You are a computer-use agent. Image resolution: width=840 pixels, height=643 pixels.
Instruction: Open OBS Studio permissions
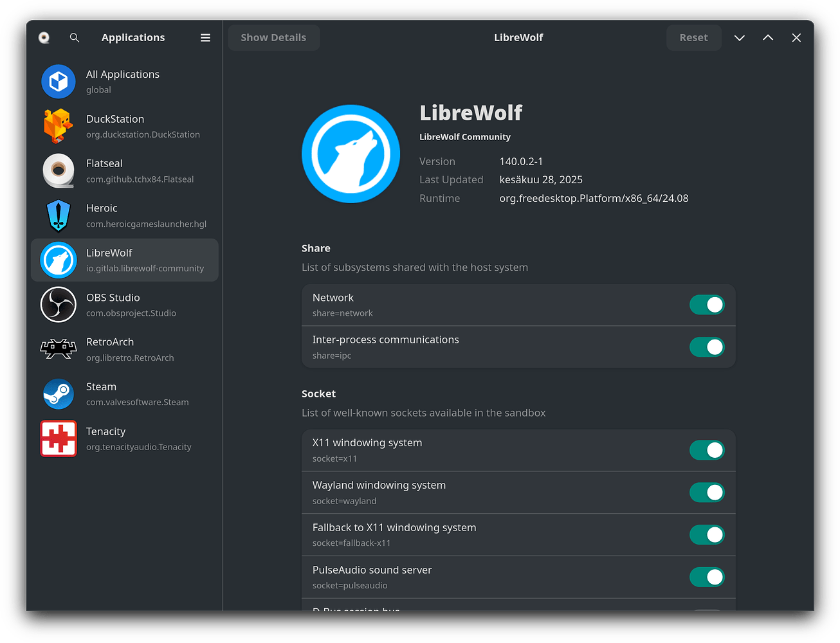(x=125, y=304)
